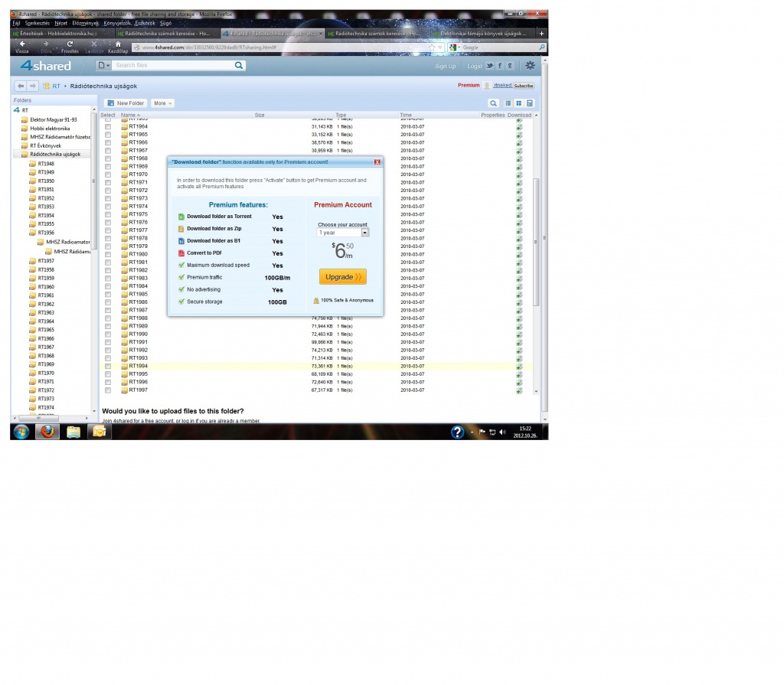This screenshot has height=685, width=784.
Task: Select RT1960 folder in the Folders tree
Action: tap(45, 287)
